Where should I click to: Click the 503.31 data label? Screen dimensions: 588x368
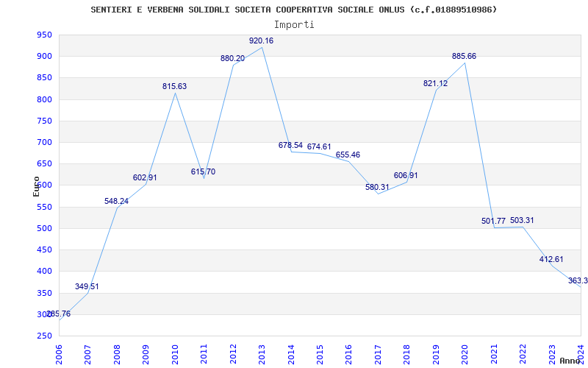point(522,220)
